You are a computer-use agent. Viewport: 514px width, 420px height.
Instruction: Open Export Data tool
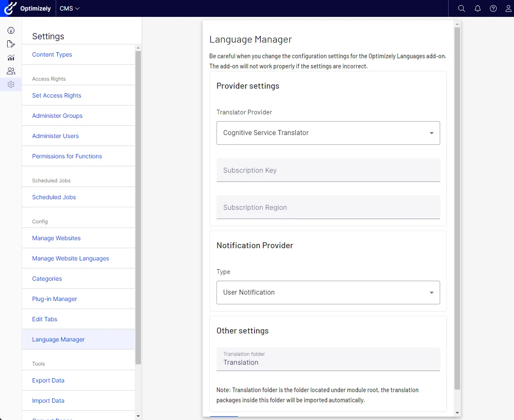pyautogui.click(x=48, y=380)
